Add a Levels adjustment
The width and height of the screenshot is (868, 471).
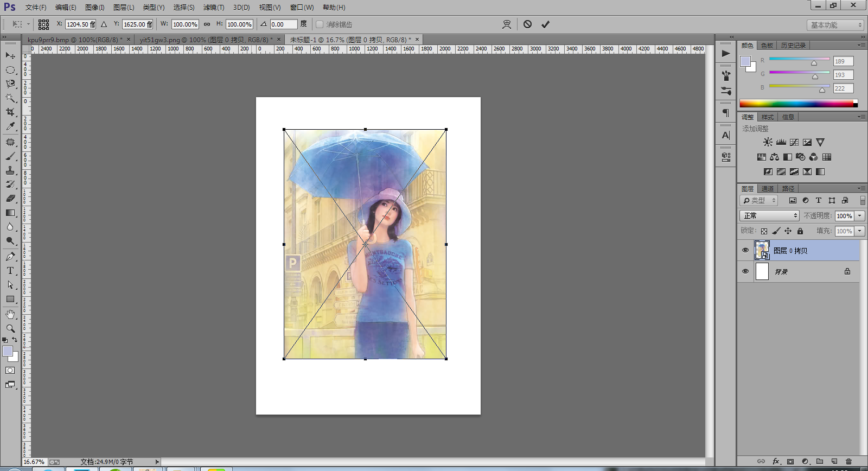(781, 142)
